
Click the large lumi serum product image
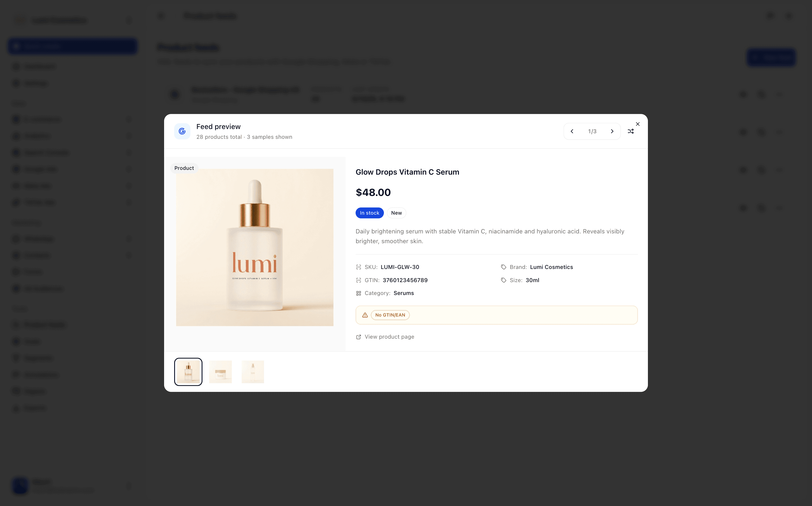coord(255,247)
